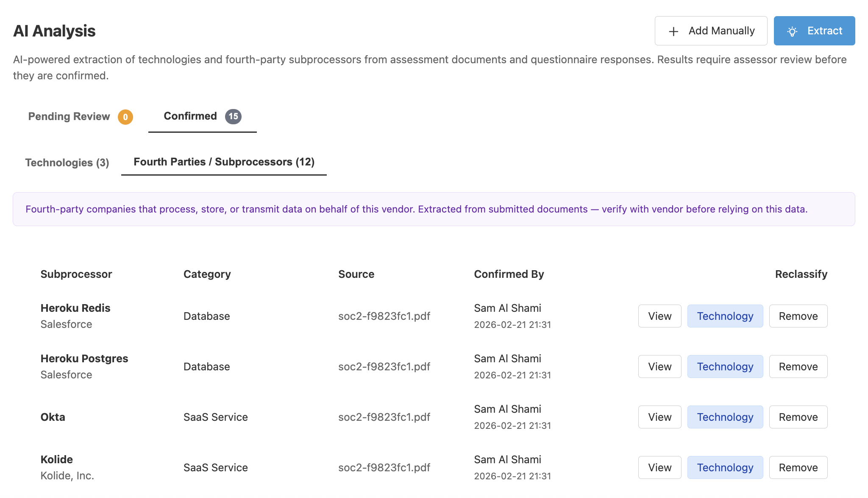The width and height of the screenshot is (868, 498).
Task: Remove the Kolide entry
Action: [x=798, y=467]
